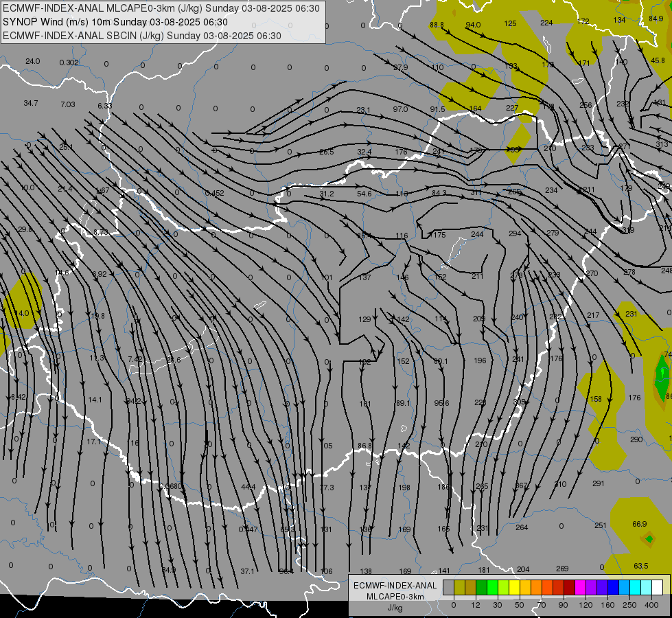The height and width of the screenshot is (618, 672).
Task: Select the pure yellow legend swatch
Action: click(514, 587)
